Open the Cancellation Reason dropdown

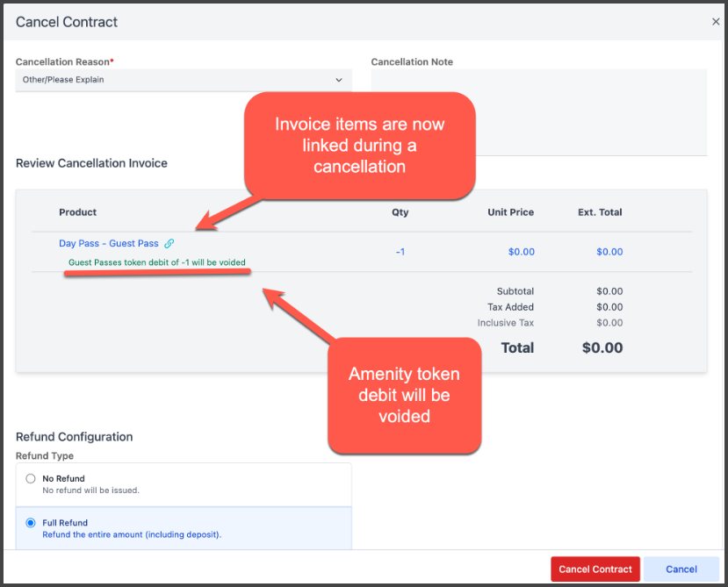(183, 80)
